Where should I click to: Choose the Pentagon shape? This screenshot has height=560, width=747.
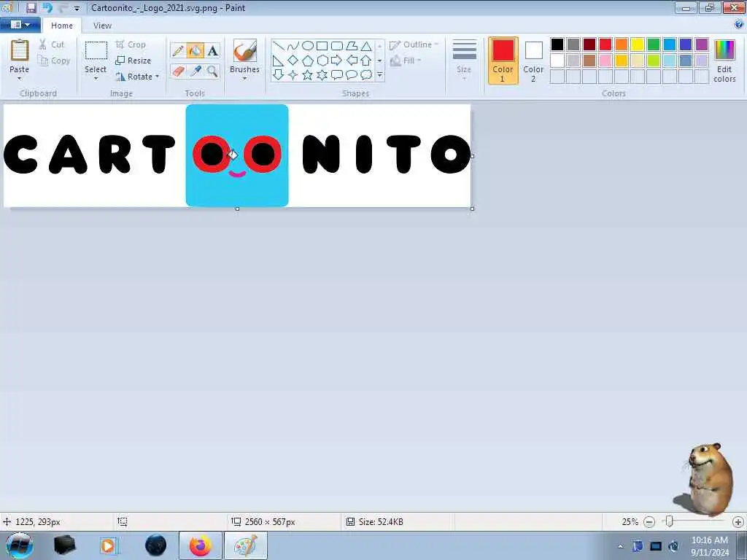308,61
